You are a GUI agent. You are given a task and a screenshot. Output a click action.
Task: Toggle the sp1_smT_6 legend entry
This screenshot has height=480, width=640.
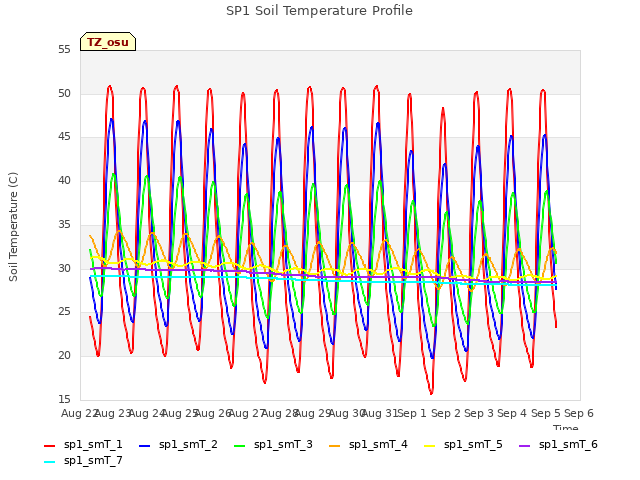pos(558,445)
